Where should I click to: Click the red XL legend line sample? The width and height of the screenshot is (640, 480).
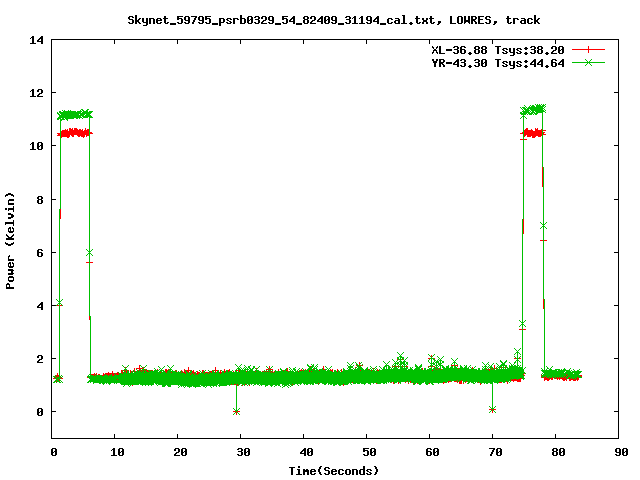(x=588, y=50)
